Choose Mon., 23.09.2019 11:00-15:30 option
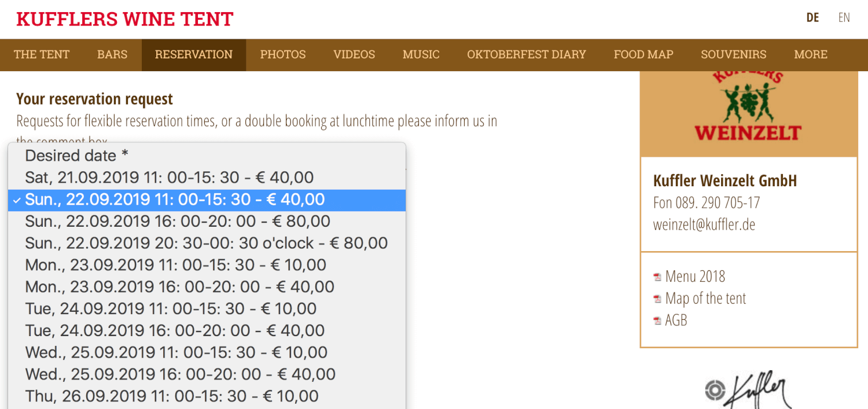Image resolution: width=868 pixels, height=409 pixels. (207, 266)
